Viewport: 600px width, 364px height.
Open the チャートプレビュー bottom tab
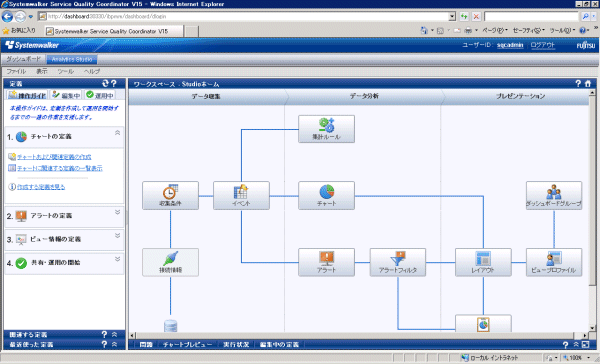(x=188, y=344)
